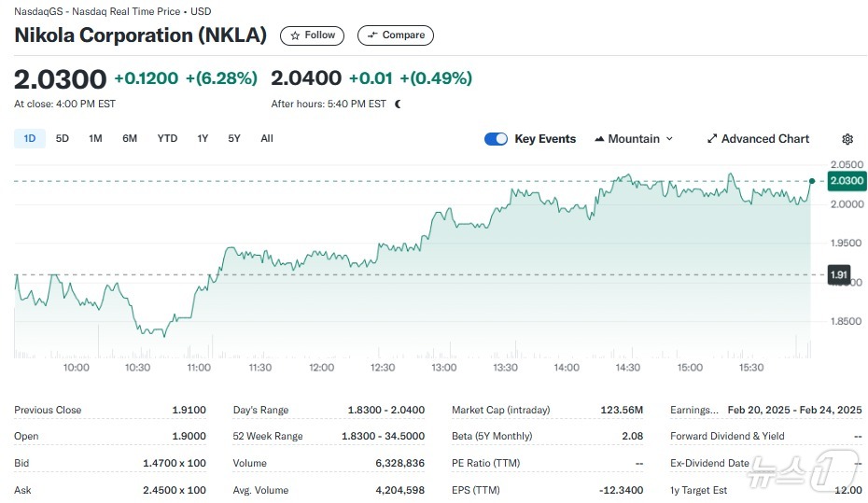Click Day's Range value 1.8300 - 2.0400
This screenshot has width=868, height=503.
click(385, 410)
